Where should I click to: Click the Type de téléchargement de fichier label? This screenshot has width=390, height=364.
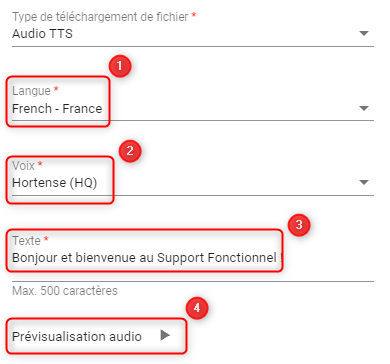click(x=100, y=17)
